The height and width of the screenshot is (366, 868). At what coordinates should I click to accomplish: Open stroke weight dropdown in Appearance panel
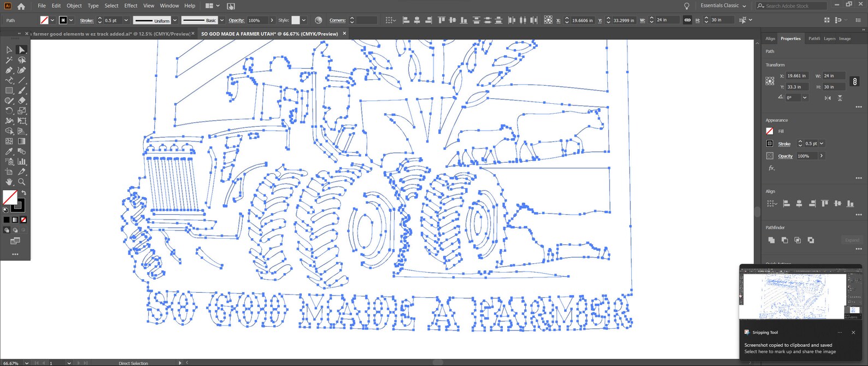821,144
